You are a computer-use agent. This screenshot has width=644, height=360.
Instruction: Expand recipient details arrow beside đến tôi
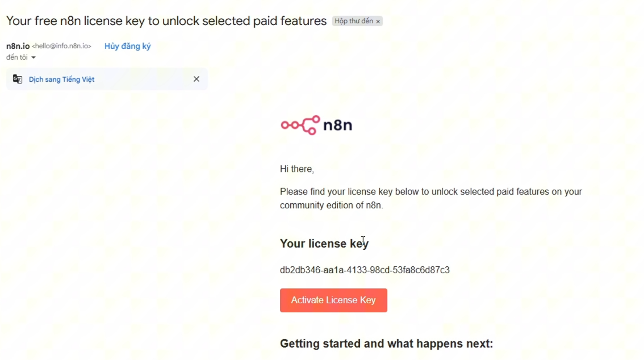34,57
